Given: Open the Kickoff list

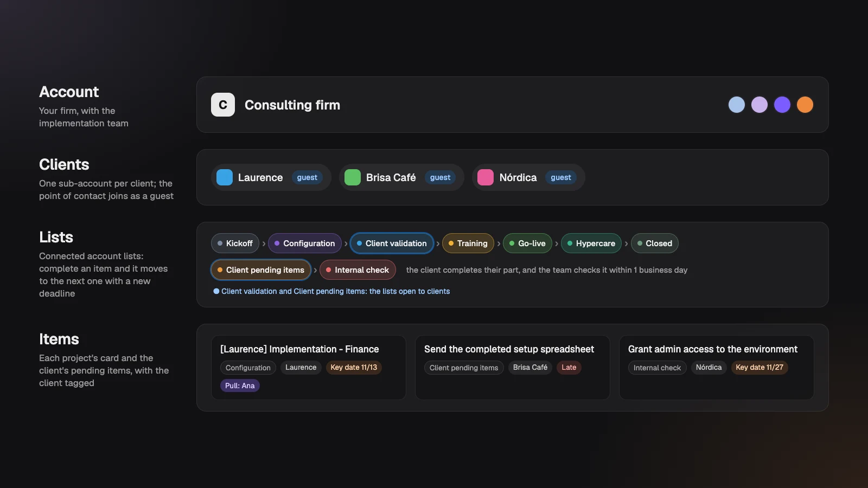Looking at the screenshot, I should point(235,243).
